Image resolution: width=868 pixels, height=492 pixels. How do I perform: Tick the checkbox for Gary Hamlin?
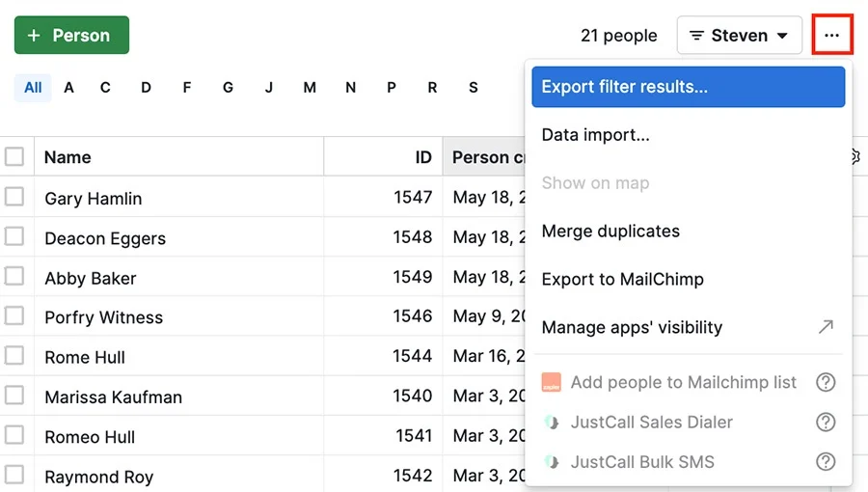tap(14, 197)
